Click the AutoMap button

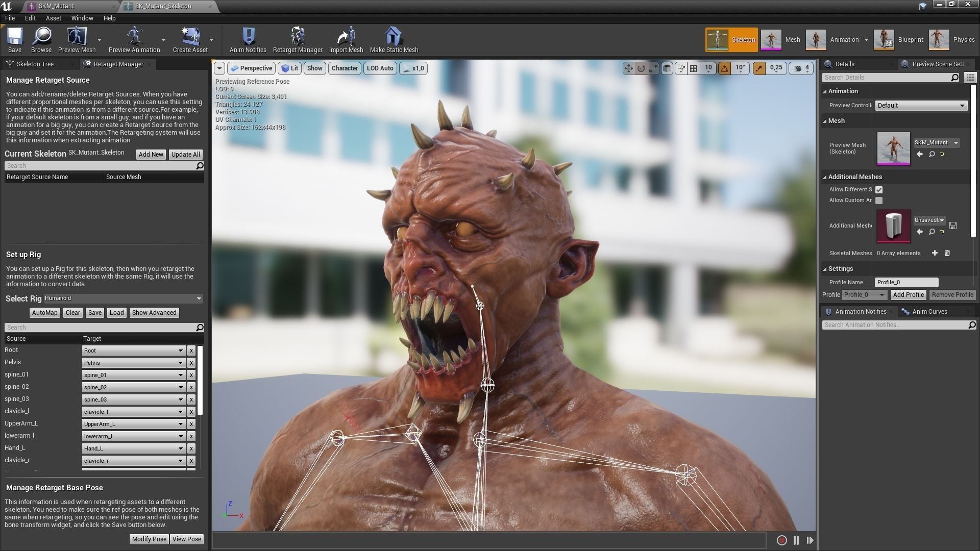tap(45, 313)
